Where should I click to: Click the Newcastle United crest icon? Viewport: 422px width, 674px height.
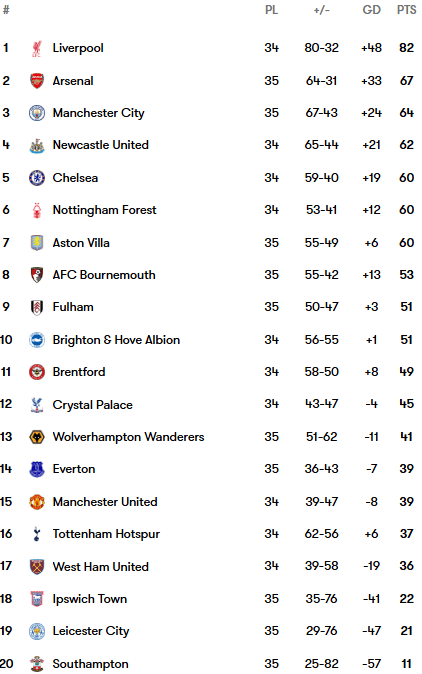(37, 145)
